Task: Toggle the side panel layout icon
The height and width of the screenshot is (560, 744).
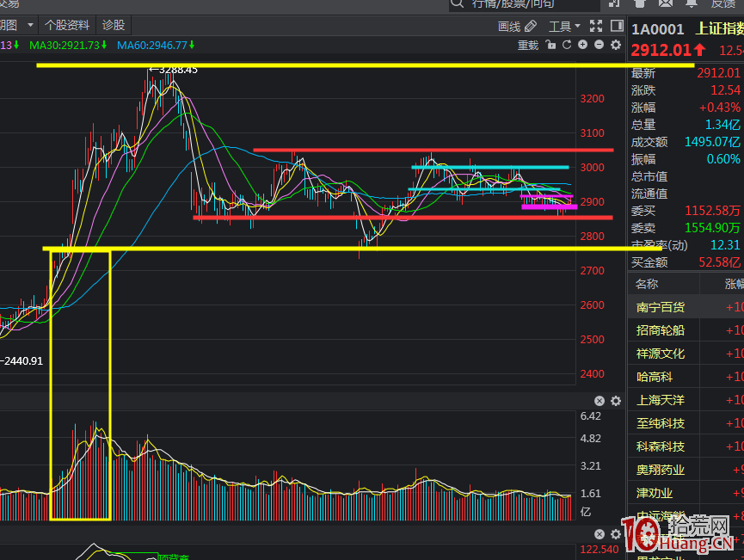Action: [615, 26]
